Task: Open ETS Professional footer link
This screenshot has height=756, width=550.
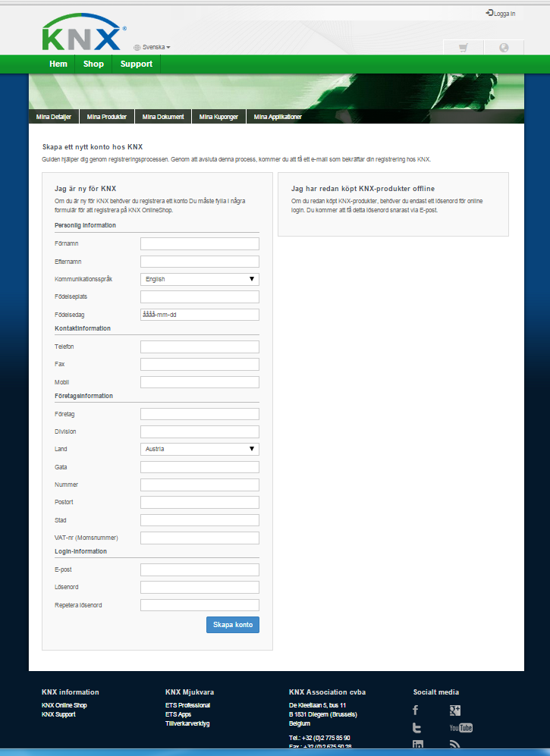Action: point(187,705)
